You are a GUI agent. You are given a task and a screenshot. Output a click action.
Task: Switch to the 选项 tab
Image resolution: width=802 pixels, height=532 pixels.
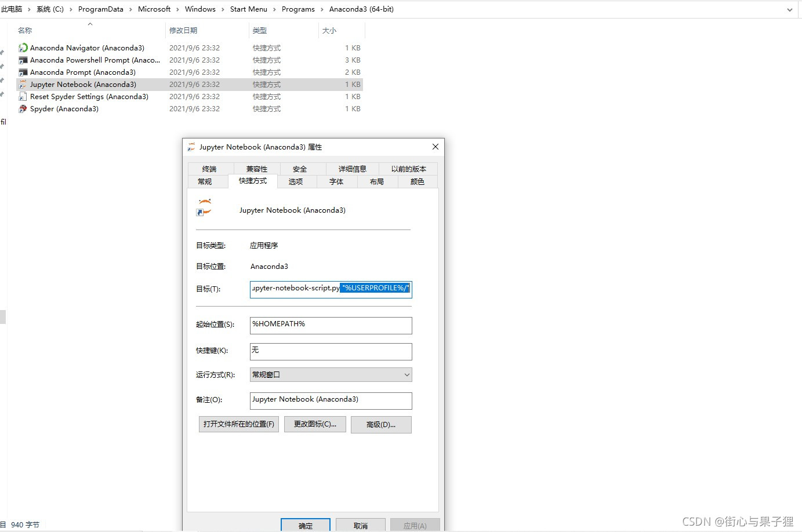(296, 181)
